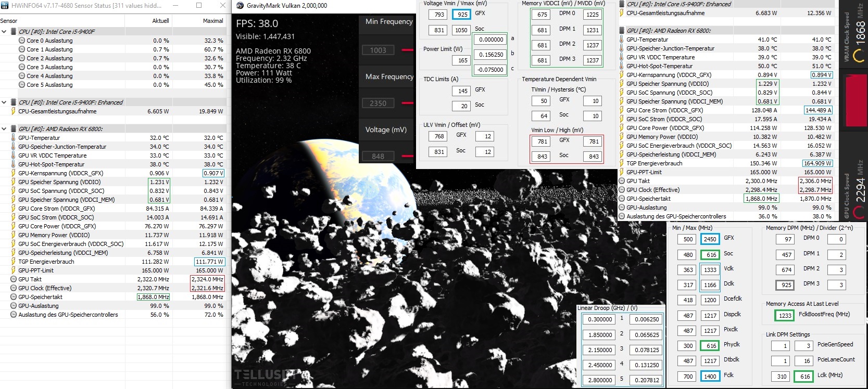868x389 pixels.
Task: Click lightning icon of TGP Energieverbrauch 111.282 W
Action: pyautogui.click(x=14, y=262)
